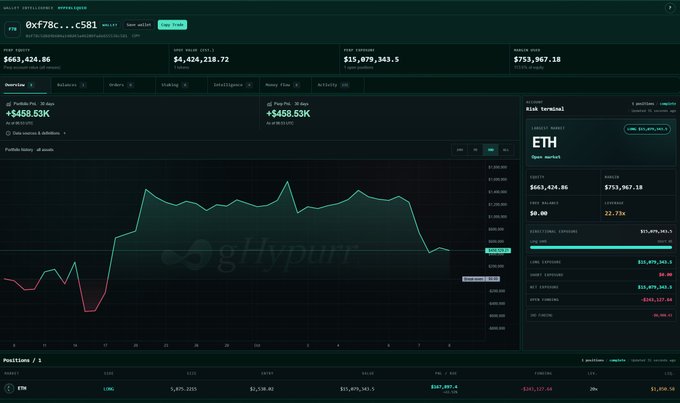Click the Hyperliquid breadcrumb label
Screen dimensions: 680x403
[72, 8]
